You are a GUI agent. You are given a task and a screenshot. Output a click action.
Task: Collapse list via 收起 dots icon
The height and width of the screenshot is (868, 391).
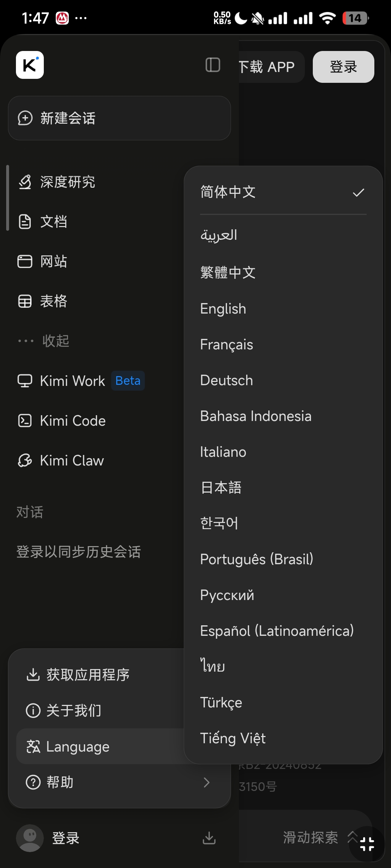tap(26, 341)
